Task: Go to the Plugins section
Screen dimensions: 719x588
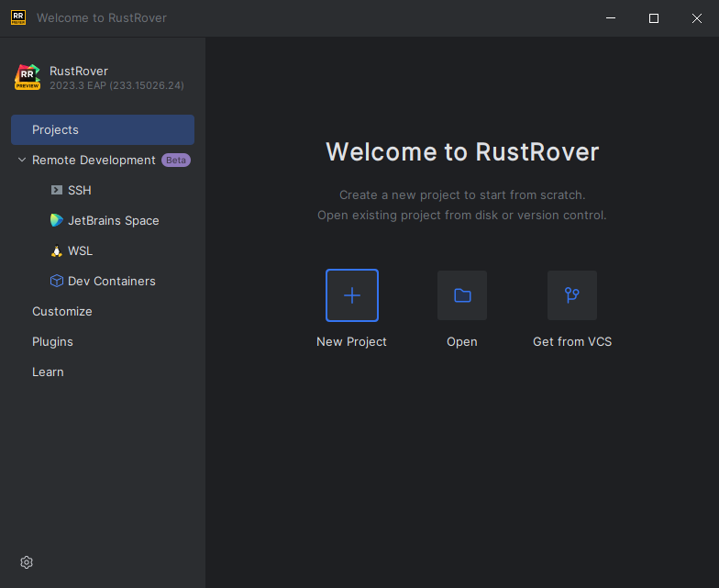Action: click(52, 342)
